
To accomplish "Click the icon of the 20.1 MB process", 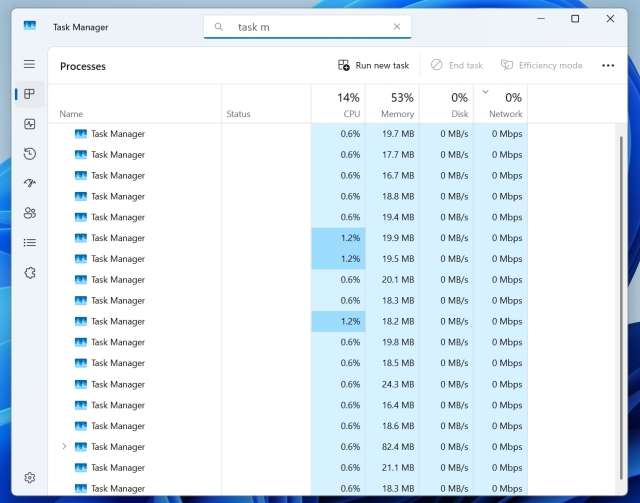I will tap(81, 279).
